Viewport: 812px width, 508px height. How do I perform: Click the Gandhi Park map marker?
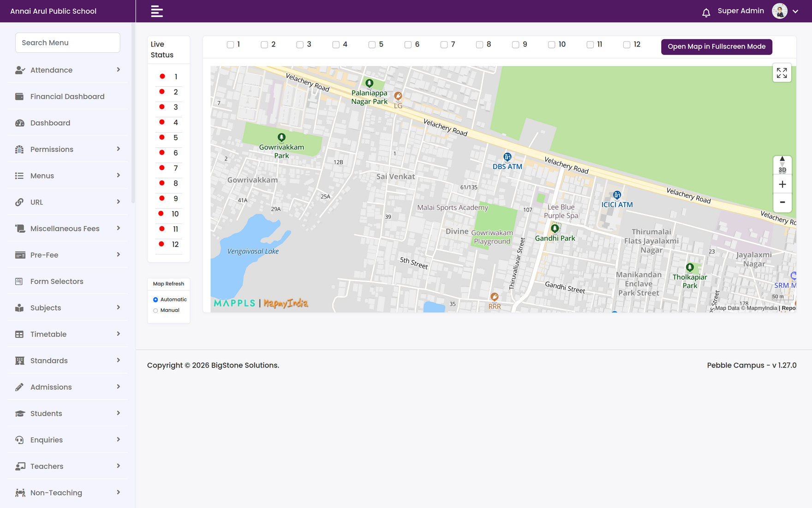pos(555,229)
